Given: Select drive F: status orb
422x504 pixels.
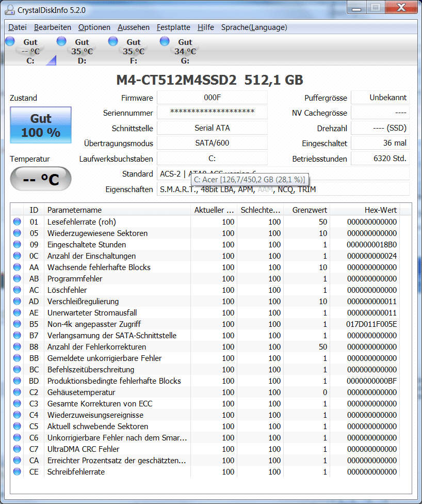Looking at the screenshot, I should [x=113, y=41].
